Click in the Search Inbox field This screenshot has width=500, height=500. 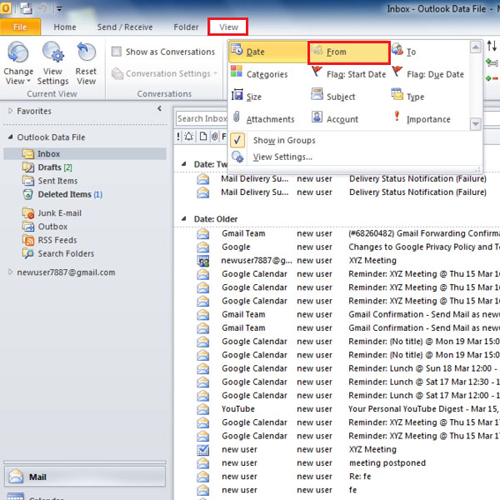click(202, 119)
